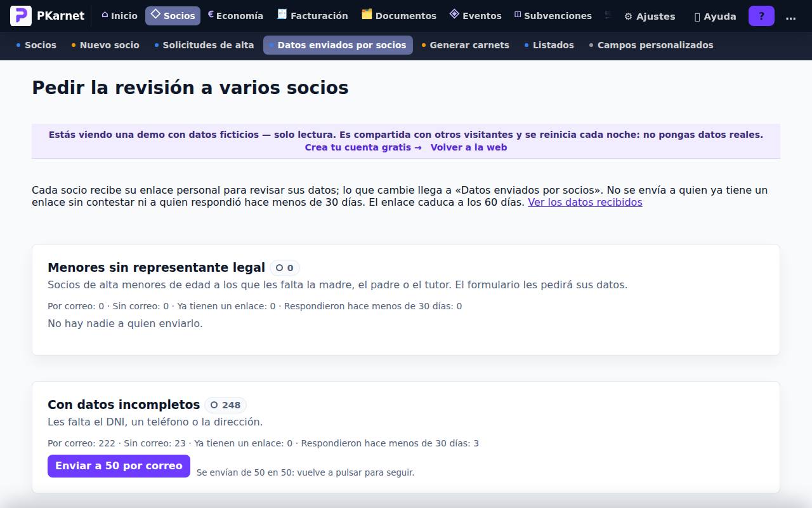Go to Inicio in the top navigation
This screenshot has width=812, height=508.
(x=119, y=16)
